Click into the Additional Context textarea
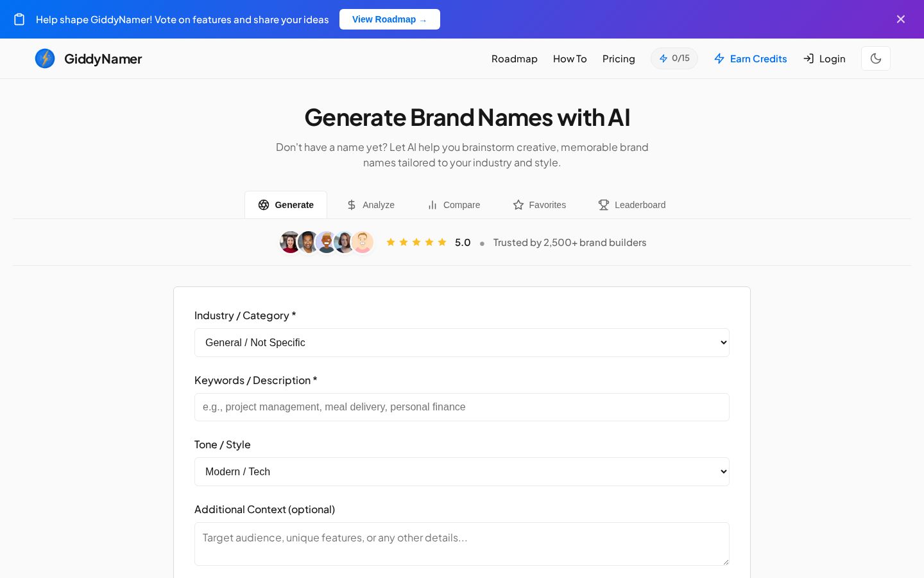924x578 pixels. coord(462,544)
